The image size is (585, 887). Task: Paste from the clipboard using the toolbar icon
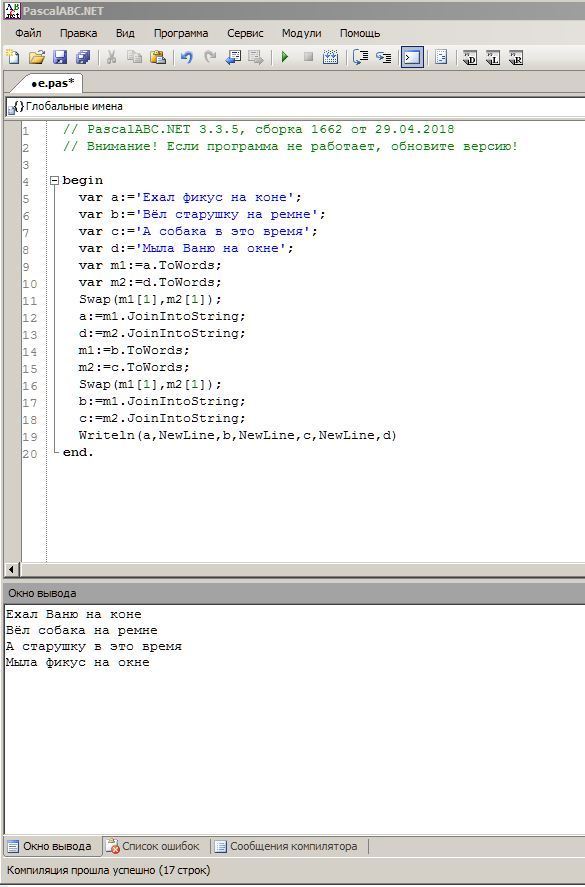click(x=157, y=57)
